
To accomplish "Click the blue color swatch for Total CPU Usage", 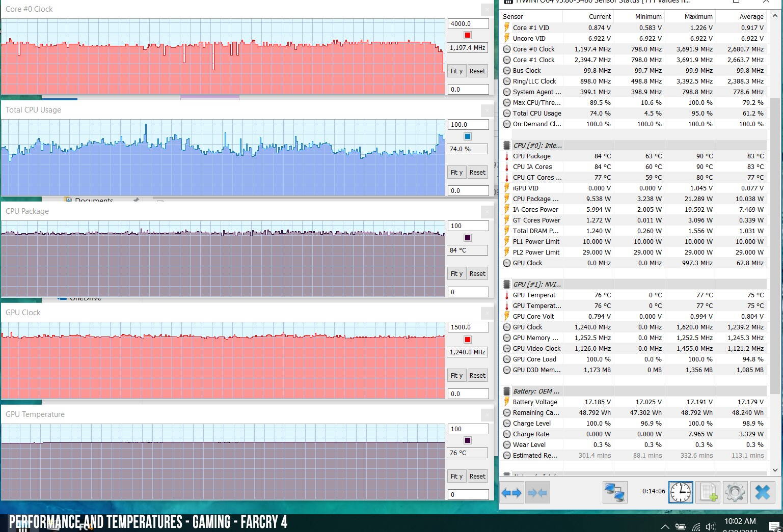I will point(468,136).
